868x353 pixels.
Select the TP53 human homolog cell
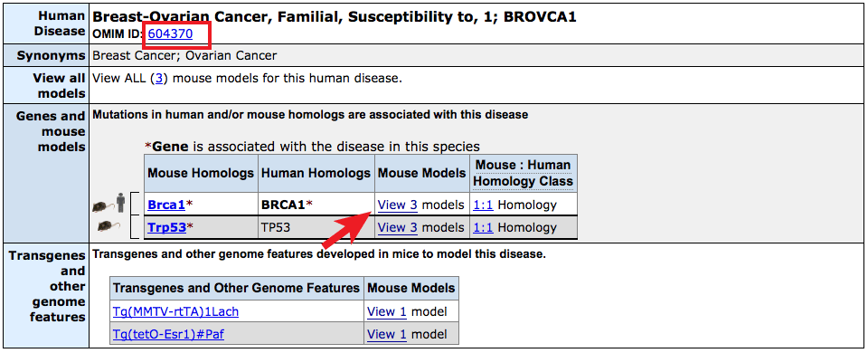pyautogui.click(x=316, y=227)
